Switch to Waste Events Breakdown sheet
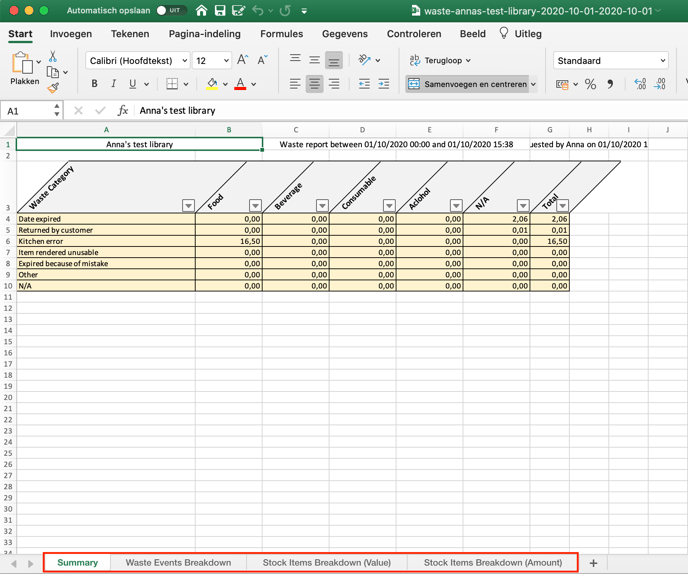 (x=178, y=563)
